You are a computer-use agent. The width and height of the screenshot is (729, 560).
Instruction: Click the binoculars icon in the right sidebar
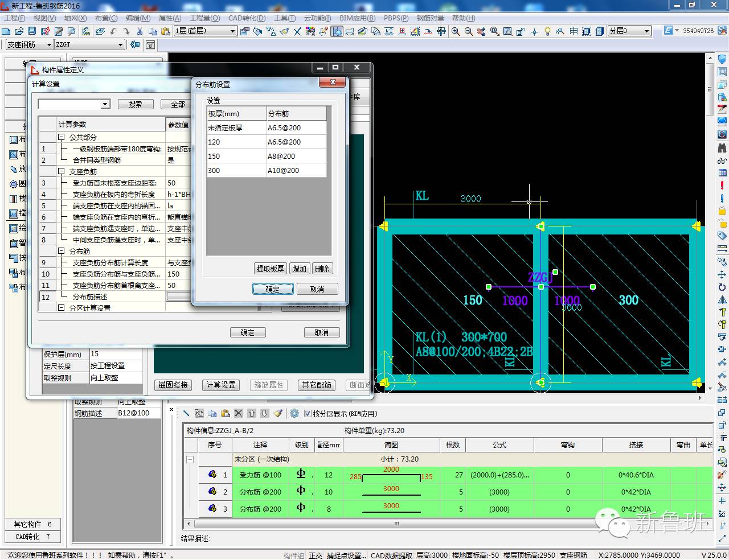coord(722,147)
